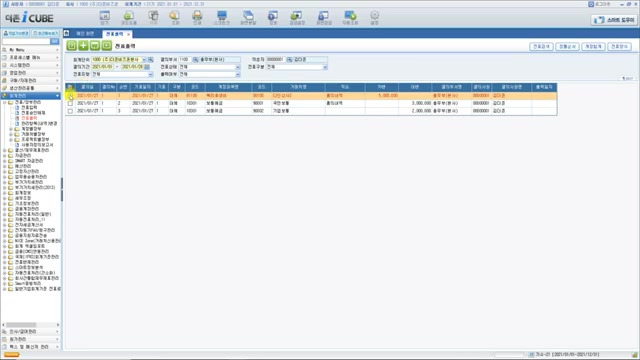Open lookup icon next to department code 1100
Screen dimensions: 640x360
point(196,60)
